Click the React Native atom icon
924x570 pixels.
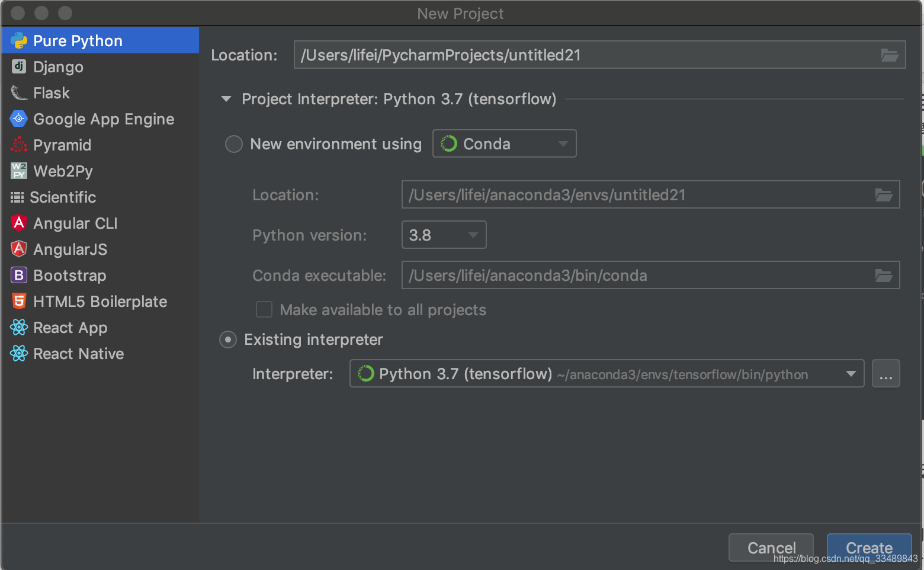point(19,353)
